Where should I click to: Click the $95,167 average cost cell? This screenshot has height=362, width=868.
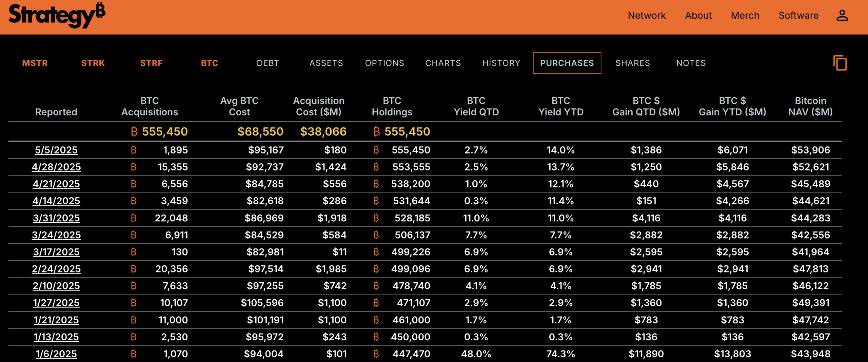click(x=266, y=150)
